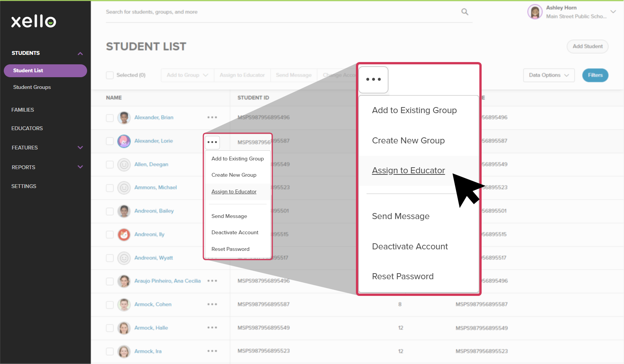Check the box for Armock, Cohen
The image size is (624, 364).
point(110,305)
